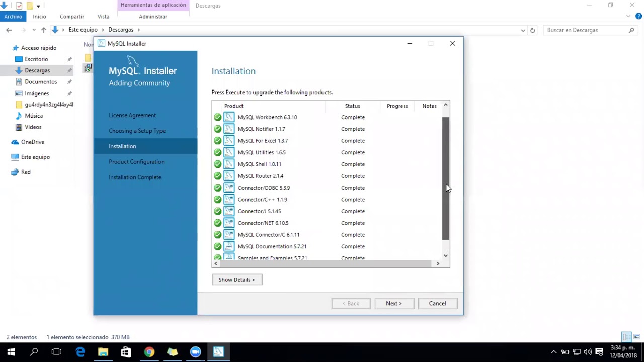
Task: Click the Windows Start button
Action: click(x=11, y=352)
